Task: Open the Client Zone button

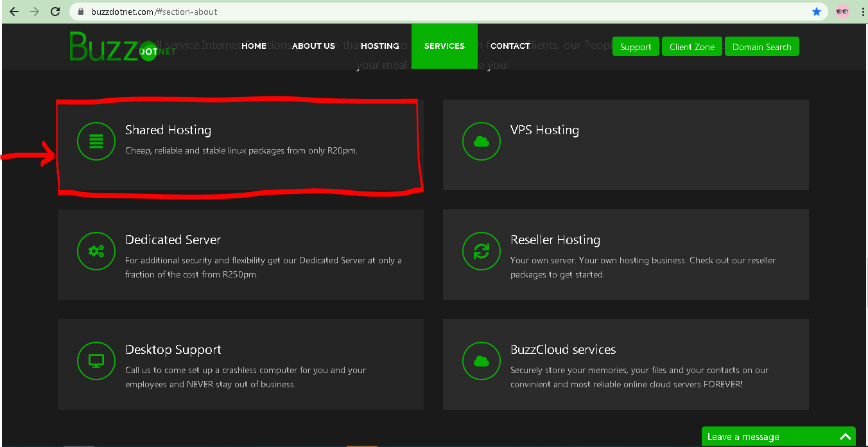Action: pos(691,47)
